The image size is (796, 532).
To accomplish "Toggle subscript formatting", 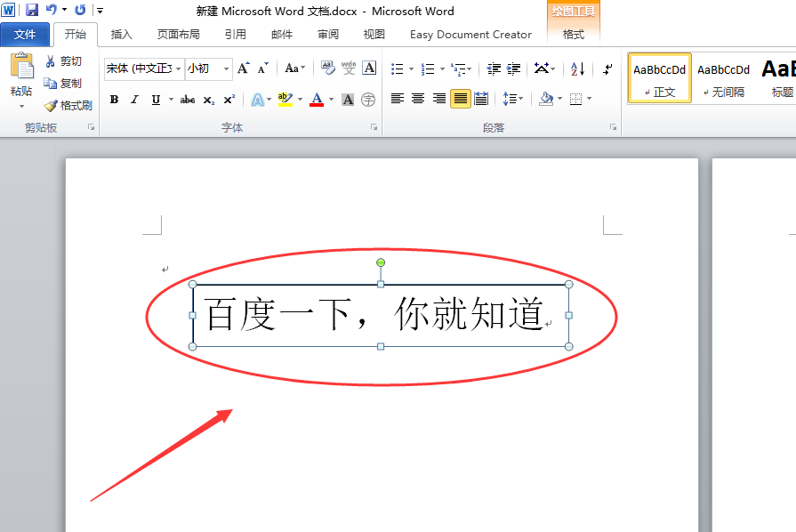I will (x=209, y=100).
